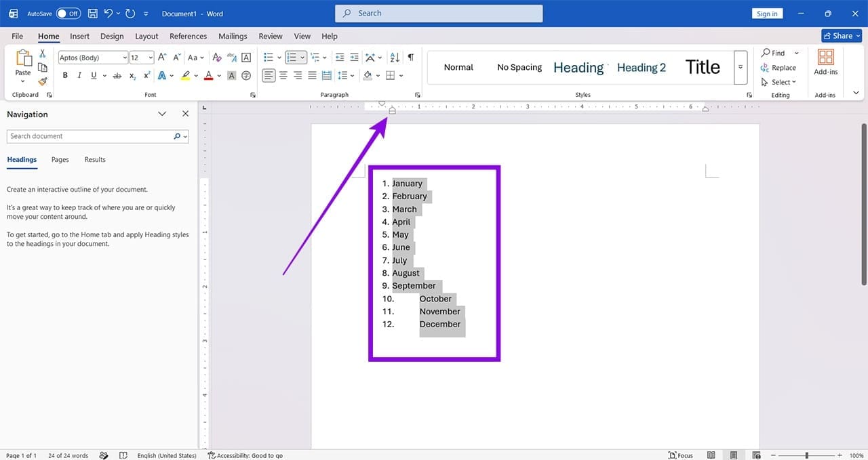Image resolution: width=868 pixels, height=460 pixels.
Task: Toggle Italic formatting
Action: point(79,76)
